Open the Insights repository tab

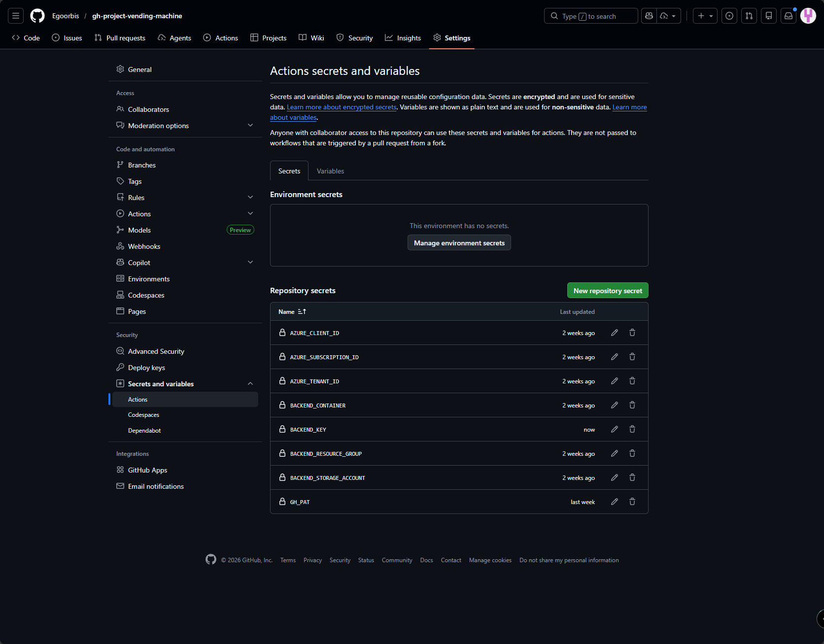pos(403,38)
